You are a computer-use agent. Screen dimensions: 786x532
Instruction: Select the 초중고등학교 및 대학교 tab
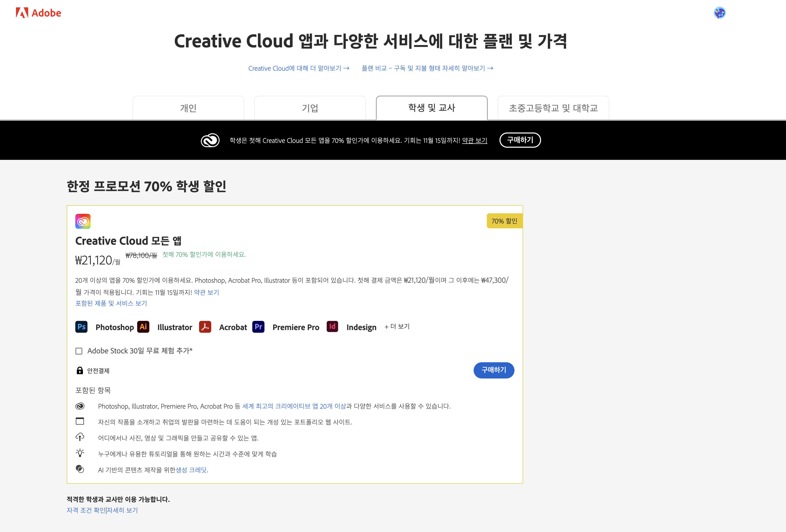point(553,108)
